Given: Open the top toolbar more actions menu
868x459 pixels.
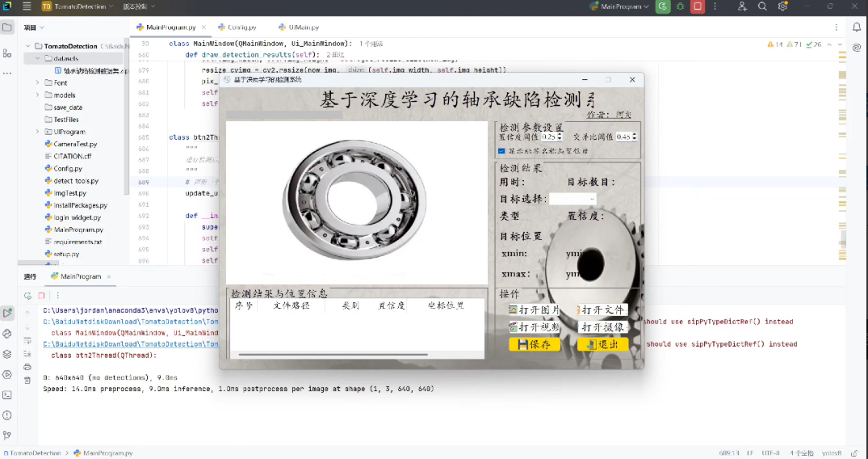Looking at the screenshot, I should point(715,6).
